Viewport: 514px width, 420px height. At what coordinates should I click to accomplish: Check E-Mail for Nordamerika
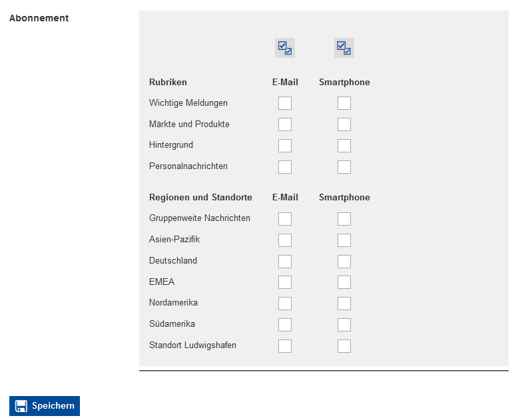pyautogui.click(x=285, y=304)
